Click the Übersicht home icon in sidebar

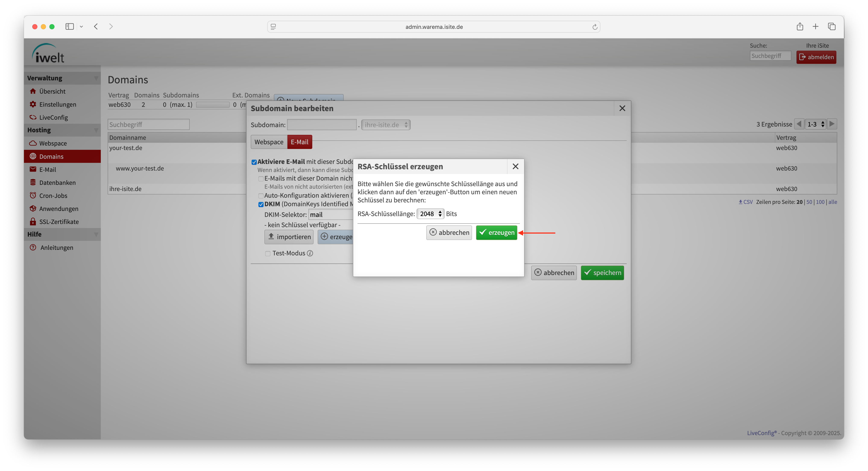coord(33,91)
